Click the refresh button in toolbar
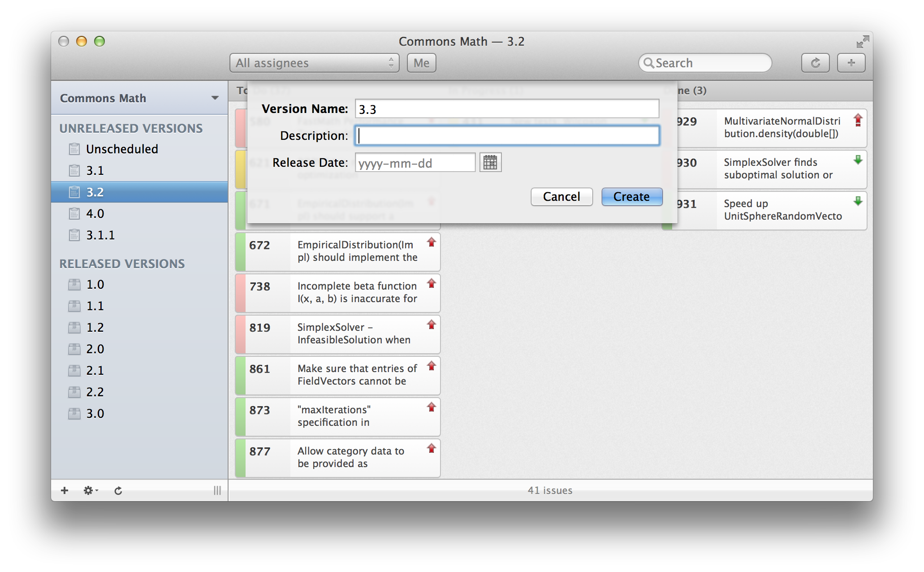 (x=815, y=63)
